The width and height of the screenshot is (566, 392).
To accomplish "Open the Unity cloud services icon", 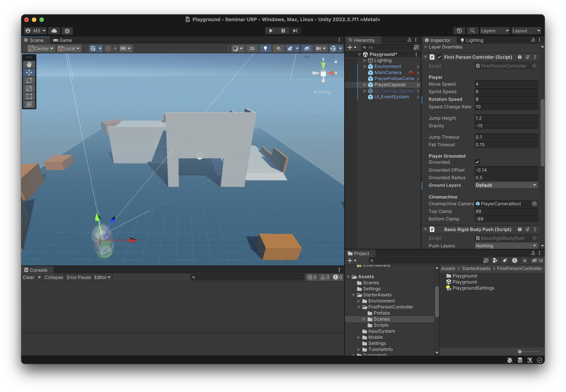I will tap(54, 31).
